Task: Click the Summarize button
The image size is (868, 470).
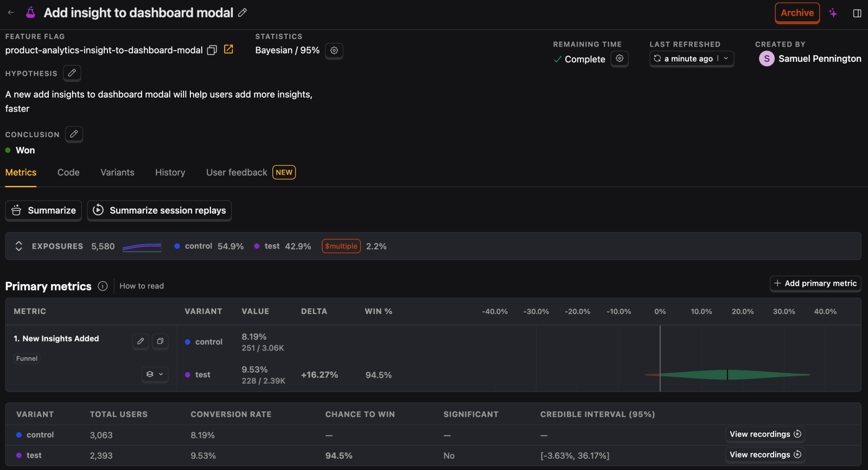Action: pyautogui.click(x=44, y=210)
